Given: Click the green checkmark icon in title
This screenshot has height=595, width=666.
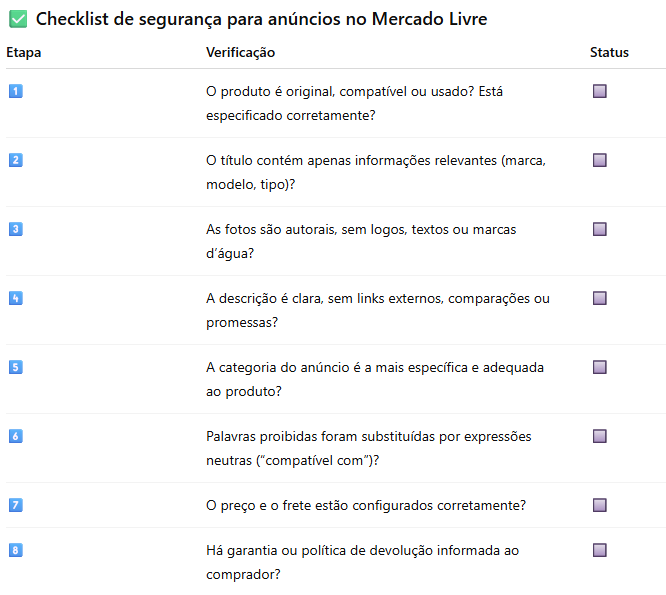Looking at the screenshot, I should click(18, 19).
